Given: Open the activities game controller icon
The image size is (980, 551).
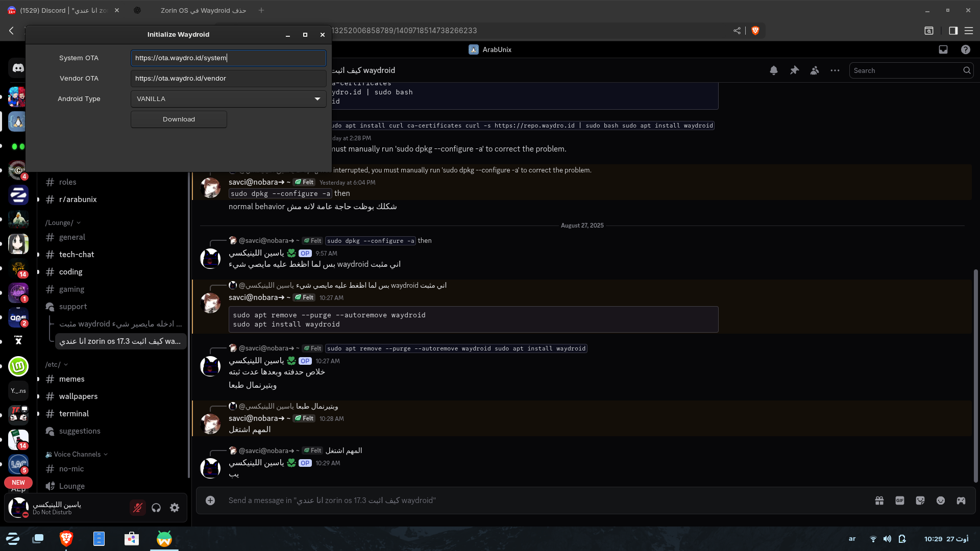Looking at the screenshot, I should [x=961, y=500].
